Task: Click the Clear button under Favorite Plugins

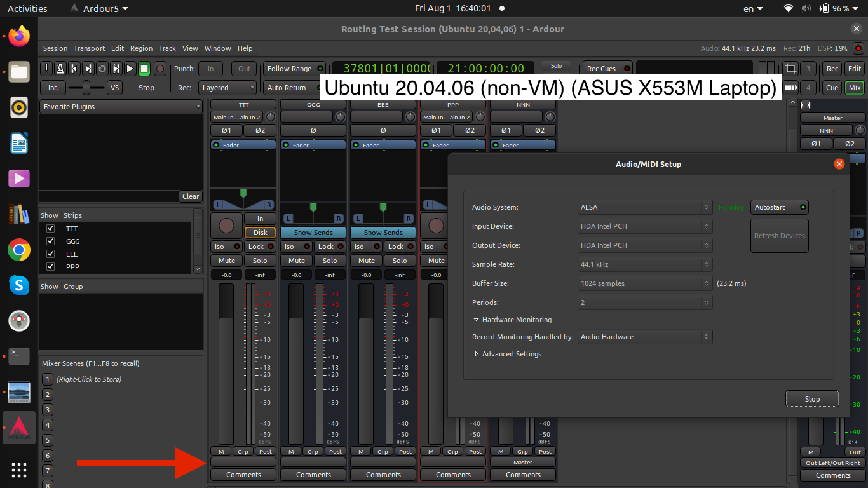Action: [191, 196]
